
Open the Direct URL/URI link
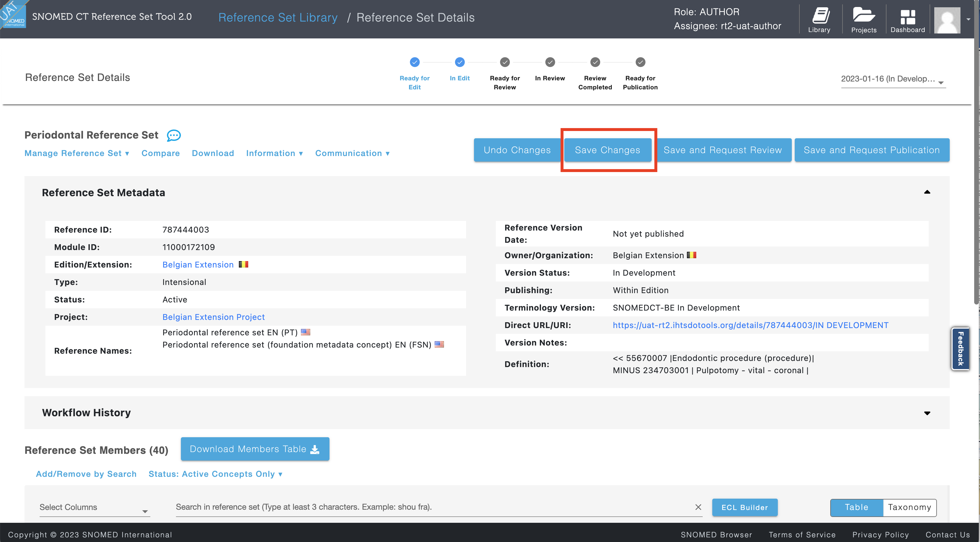751,325
